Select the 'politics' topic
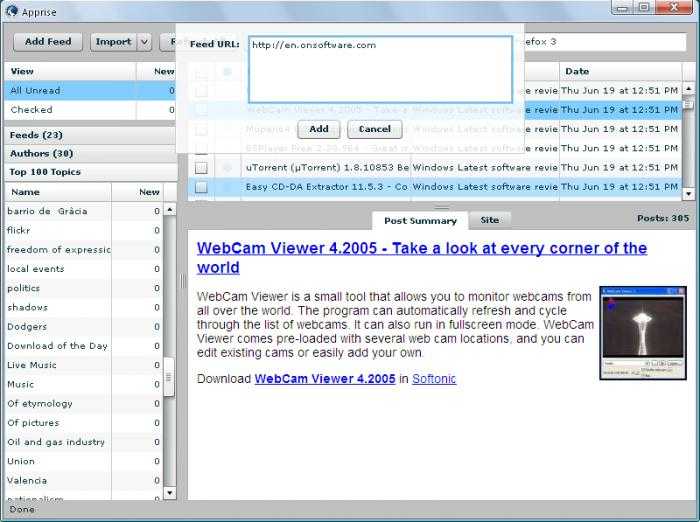Viewport: 700px width, 522px height. 84,288
